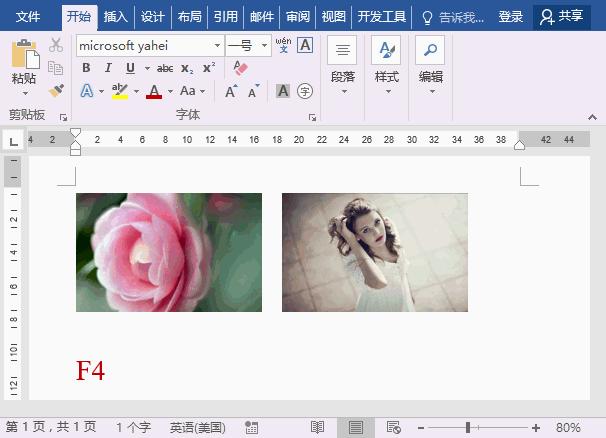This screenshot has width=606, height=438.
Task: Apply the yellow text highlight color
Action: (x=120, y=91)
